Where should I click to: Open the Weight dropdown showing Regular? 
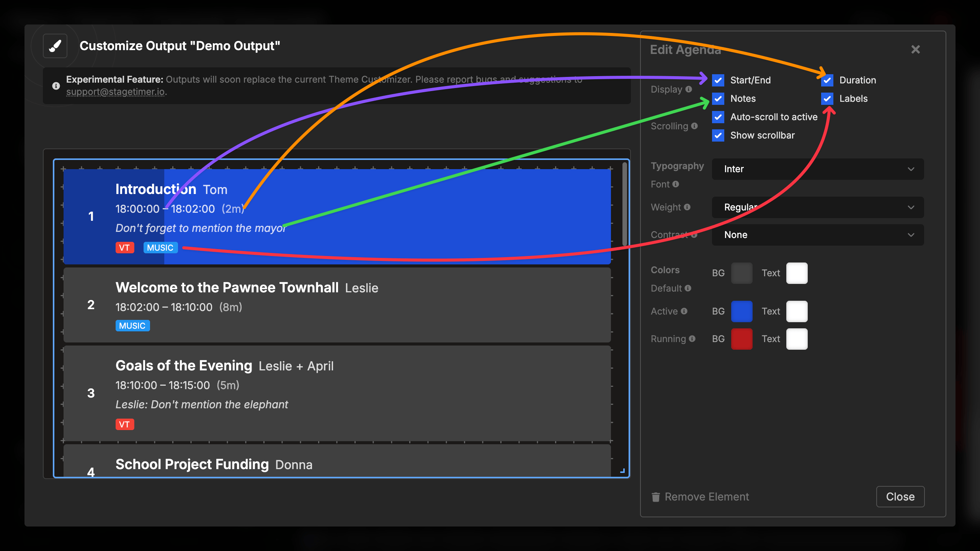tap(817, 207)
